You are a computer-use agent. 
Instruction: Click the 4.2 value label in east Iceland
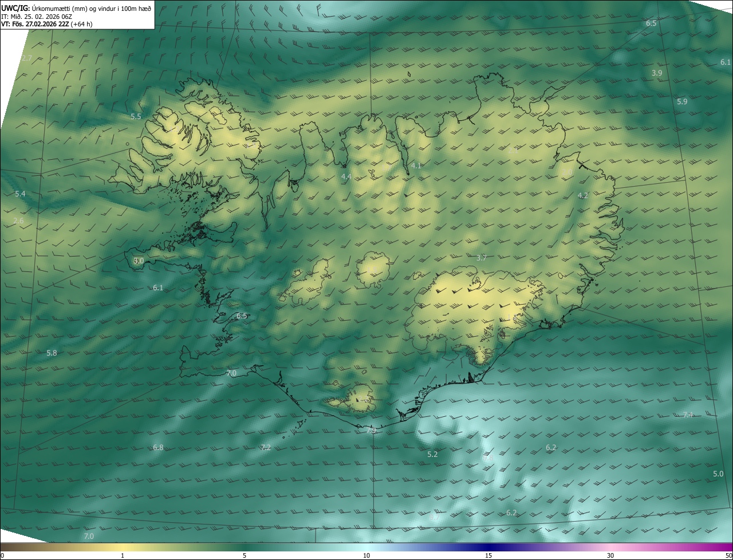pyautogui.click(x=583, y=195)
